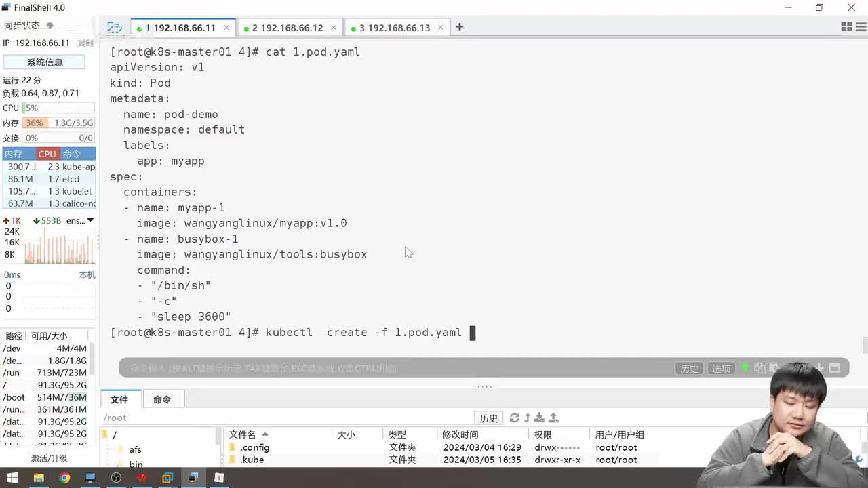Click the sync status indicator dot
Viewport: 868px width, 488px height.
click(50, 26)
